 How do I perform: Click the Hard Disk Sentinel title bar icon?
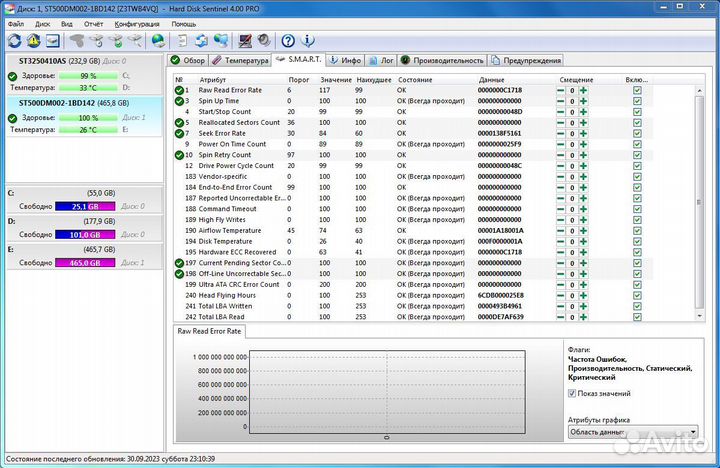(x=9, y=9)
